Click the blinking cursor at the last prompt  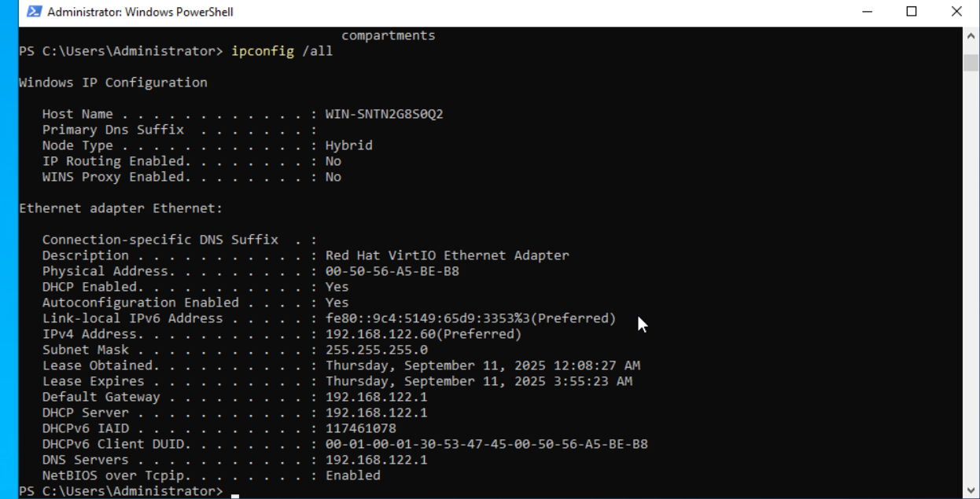tap(235, 492)
